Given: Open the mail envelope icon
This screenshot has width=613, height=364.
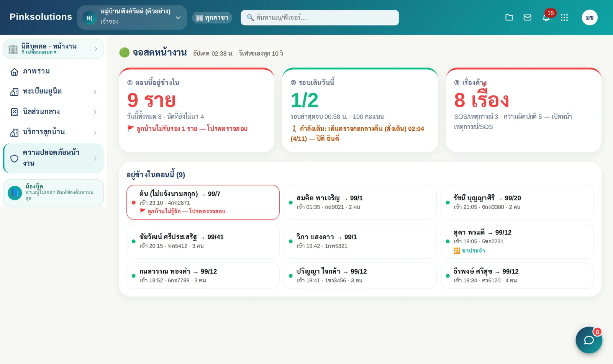Looking at the screenshot, I should pyautogui.click(x=528, y=17).
